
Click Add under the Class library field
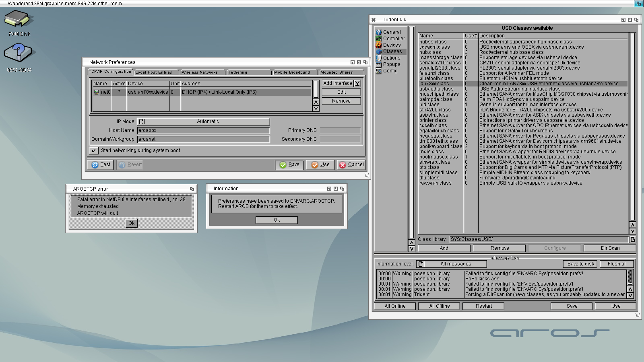point(444,248)
